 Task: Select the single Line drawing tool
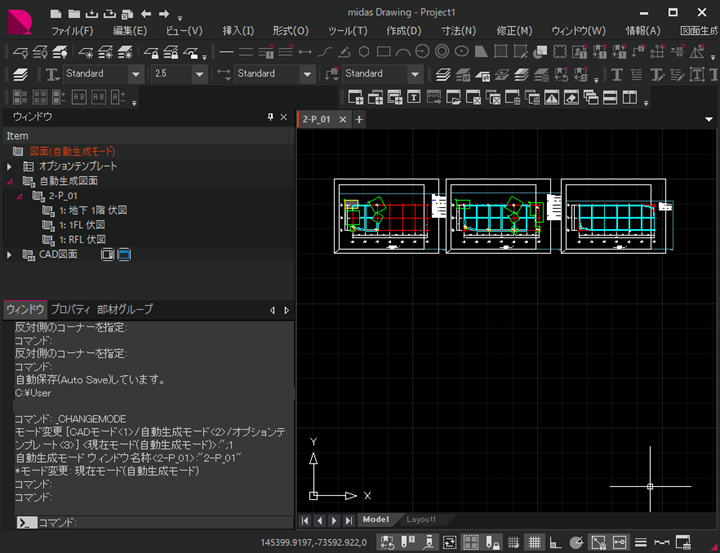(x=226, y=52)
